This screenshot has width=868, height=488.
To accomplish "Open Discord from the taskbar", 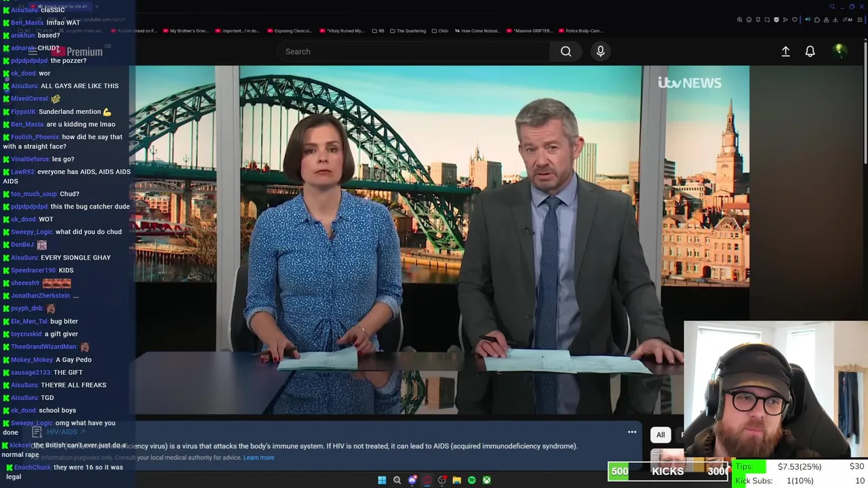I will click(x=412, y=480).
